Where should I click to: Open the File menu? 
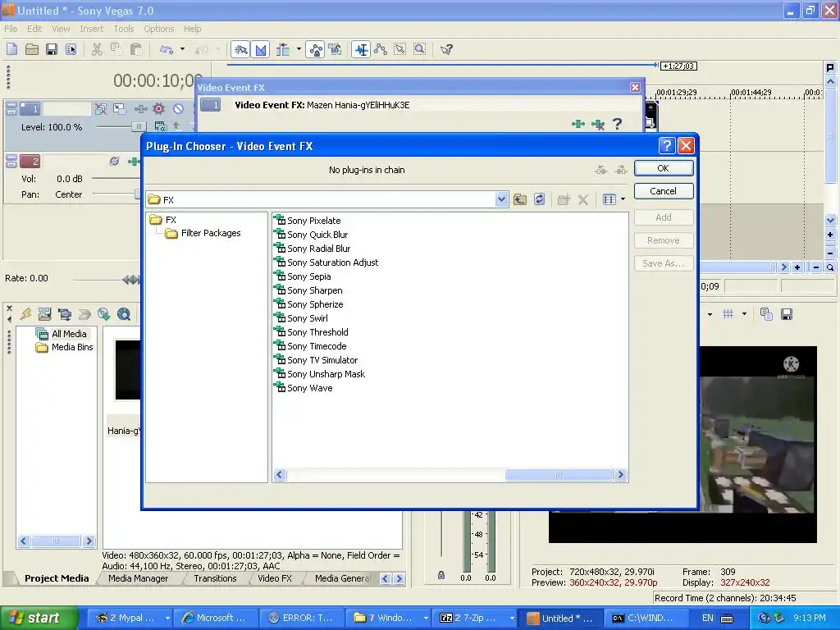click(x=11, y=29)
